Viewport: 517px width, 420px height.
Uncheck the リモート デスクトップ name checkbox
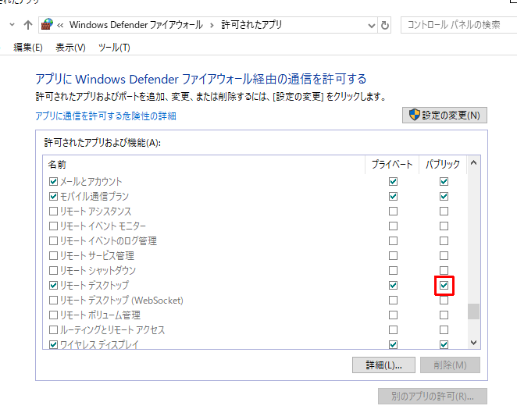tap(53, 286)
